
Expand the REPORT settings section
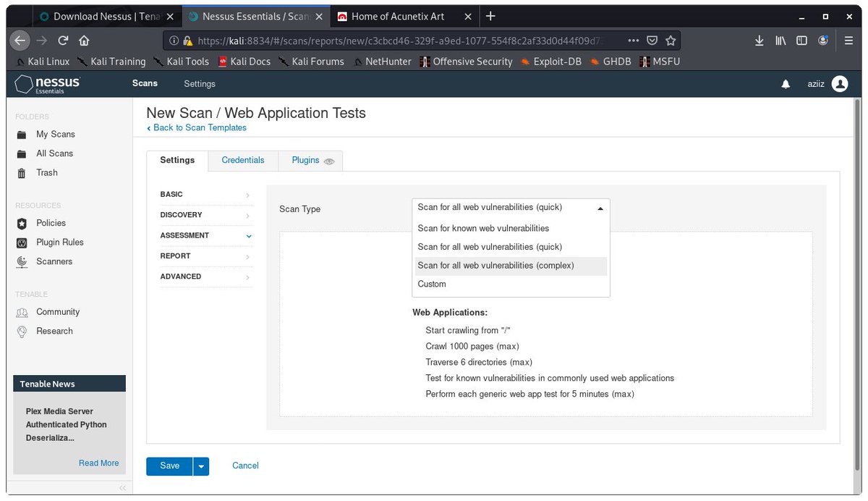[x=206, y=256]
